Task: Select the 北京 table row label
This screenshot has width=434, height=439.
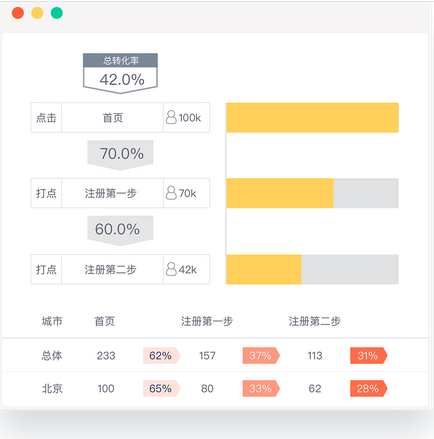Action: tap(52, 388)
